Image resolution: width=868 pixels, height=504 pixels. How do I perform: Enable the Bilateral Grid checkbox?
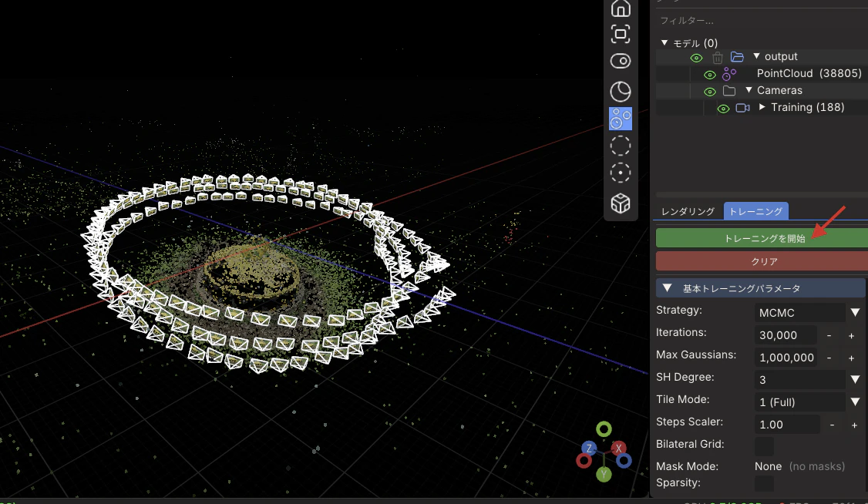pos(764,445)
